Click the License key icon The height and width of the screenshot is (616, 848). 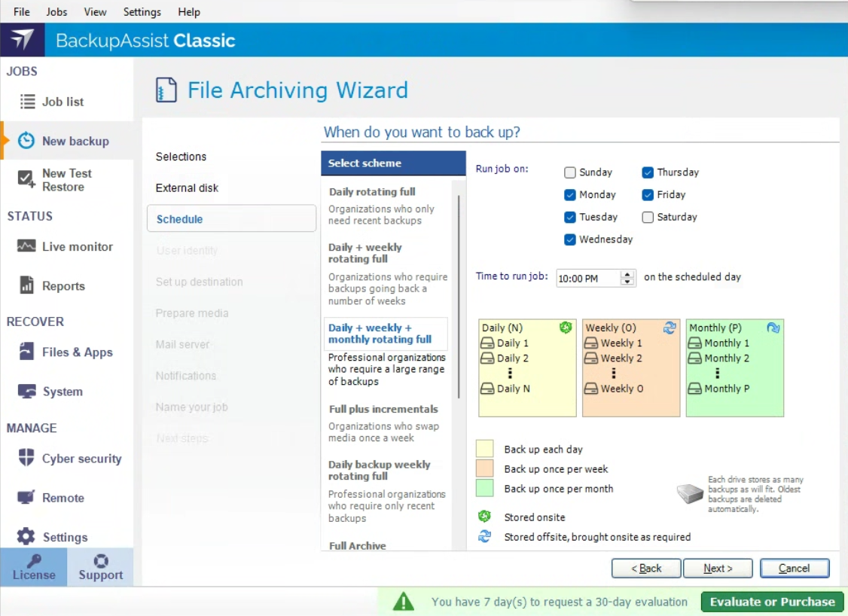point(34,562)
